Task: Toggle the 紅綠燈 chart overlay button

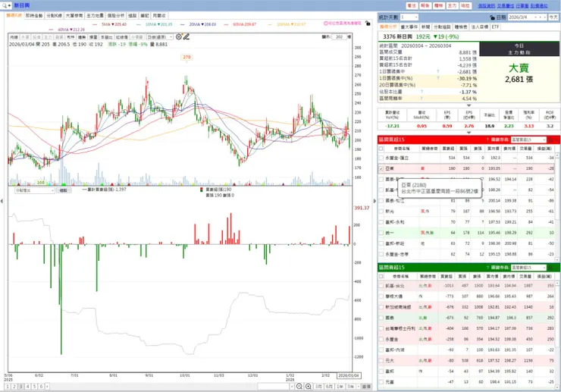Action: 121,37
